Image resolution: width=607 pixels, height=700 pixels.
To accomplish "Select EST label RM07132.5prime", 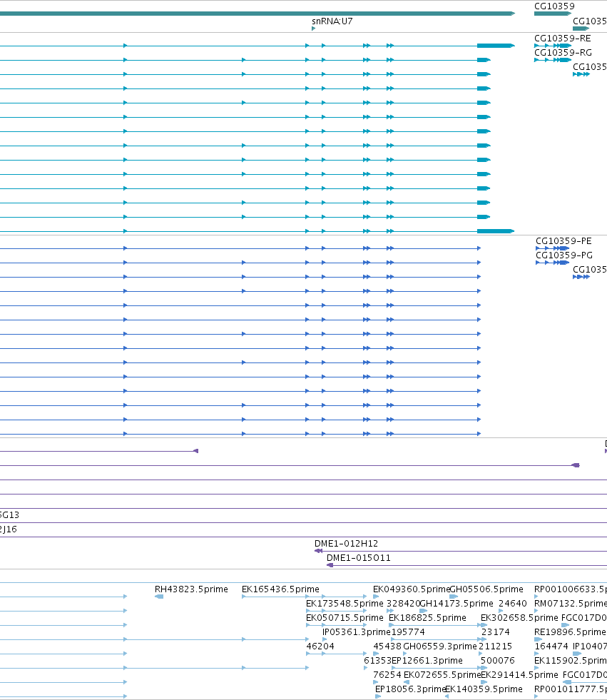I will coord(571,604).
